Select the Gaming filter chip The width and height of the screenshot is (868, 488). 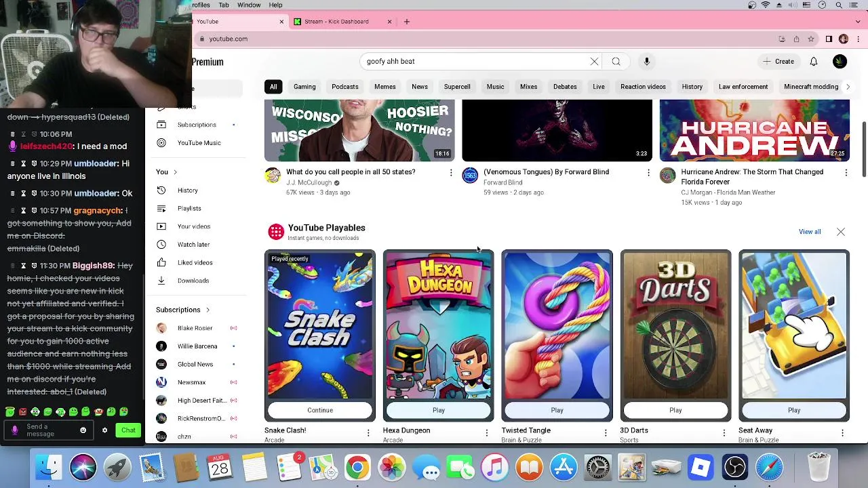(x=304, y=87)
